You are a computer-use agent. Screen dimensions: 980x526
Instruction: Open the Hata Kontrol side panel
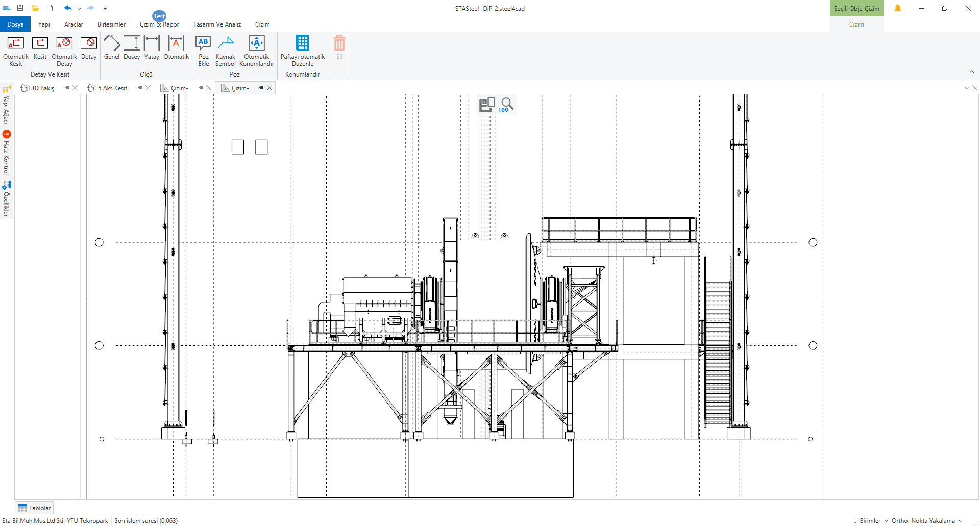click(x=7, y=153)
